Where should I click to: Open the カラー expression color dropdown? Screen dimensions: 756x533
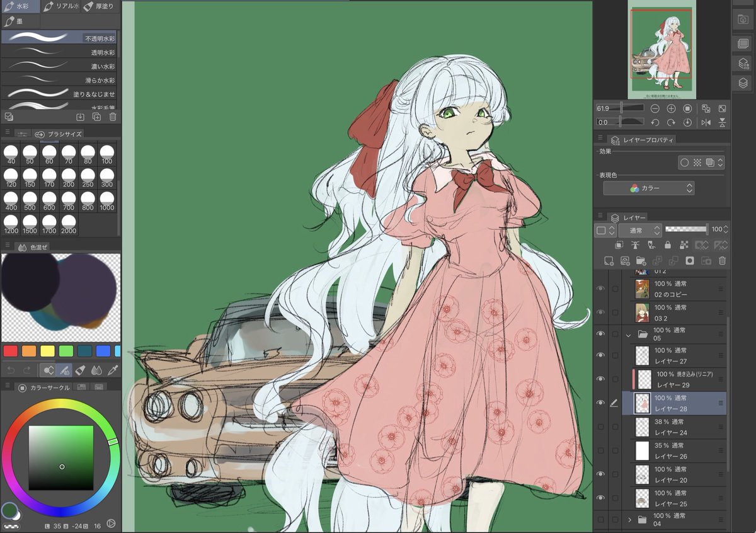point(648,188)
